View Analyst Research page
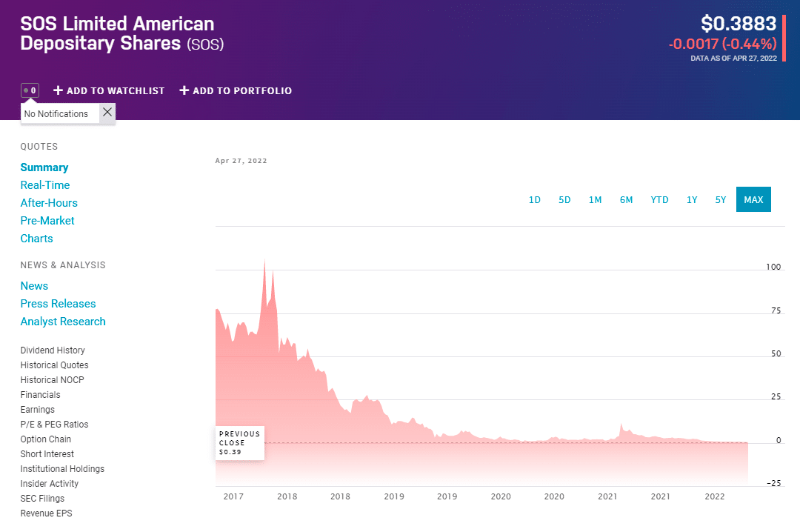Screen dimensions: 800x532 [63, 322]
